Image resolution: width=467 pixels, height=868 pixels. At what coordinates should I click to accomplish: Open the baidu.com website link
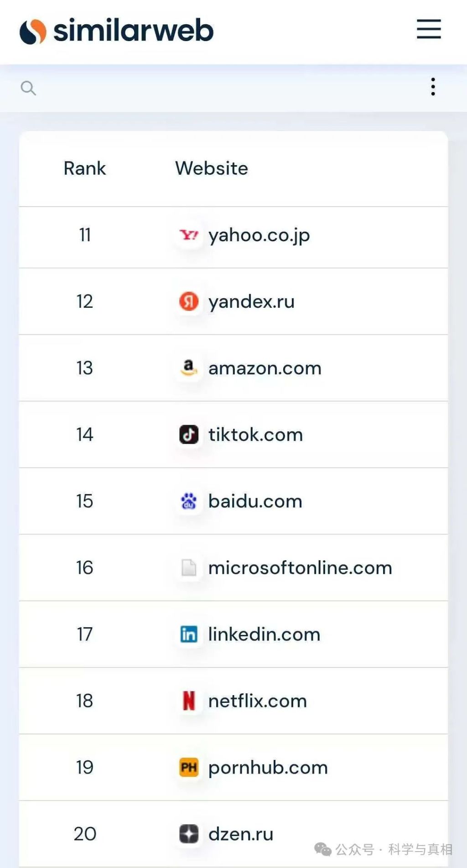click(255, 501)
